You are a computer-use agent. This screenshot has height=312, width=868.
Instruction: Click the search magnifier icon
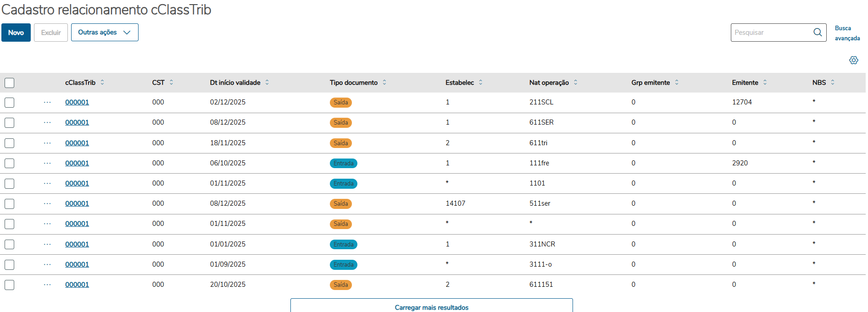pyautogui.click(x=817, y=33)
